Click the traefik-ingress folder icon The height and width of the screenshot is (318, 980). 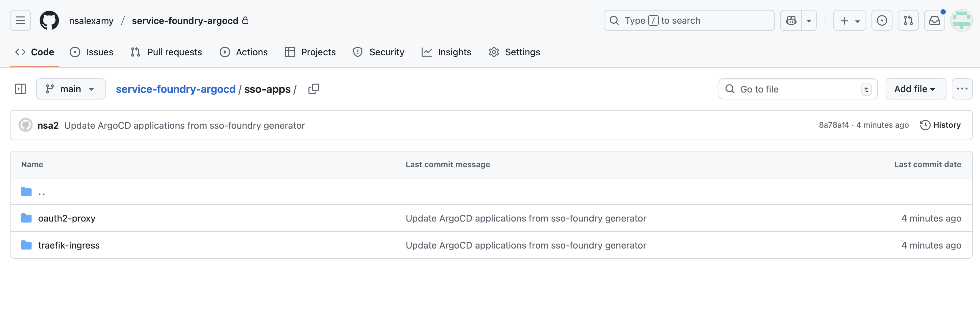[26, 245]
